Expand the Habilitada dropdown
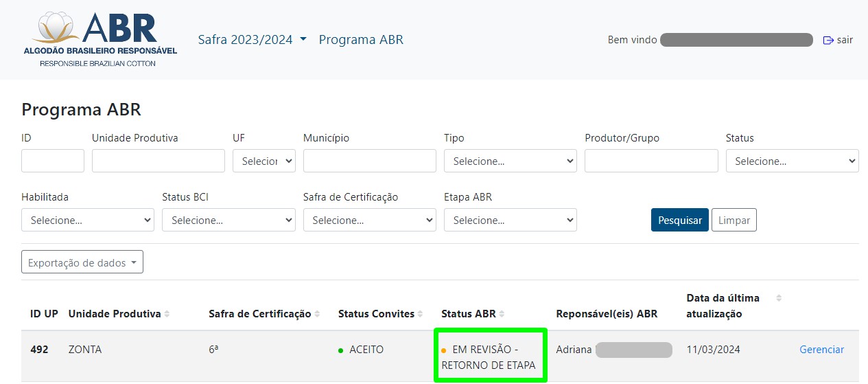This screenshot has width=868, height=384. point(87,220)
